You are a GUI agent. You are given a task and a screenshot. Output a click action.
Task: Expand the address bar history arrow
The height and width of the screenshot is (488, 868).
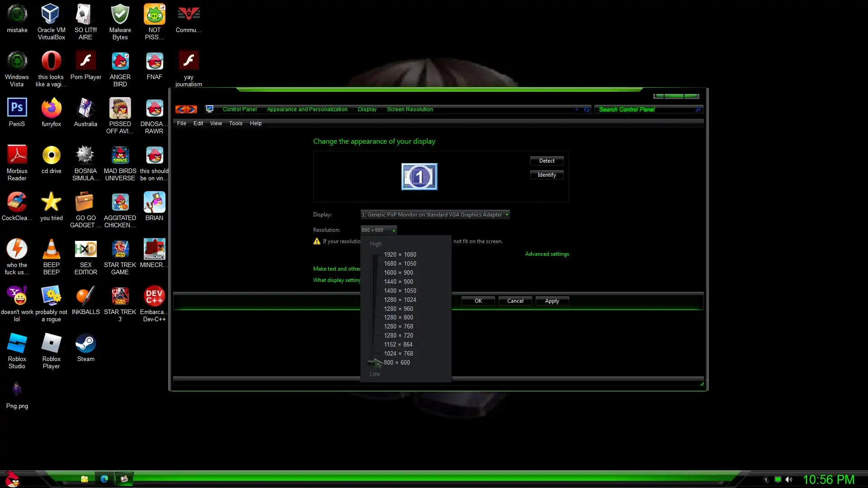click(x=576, y=109)
